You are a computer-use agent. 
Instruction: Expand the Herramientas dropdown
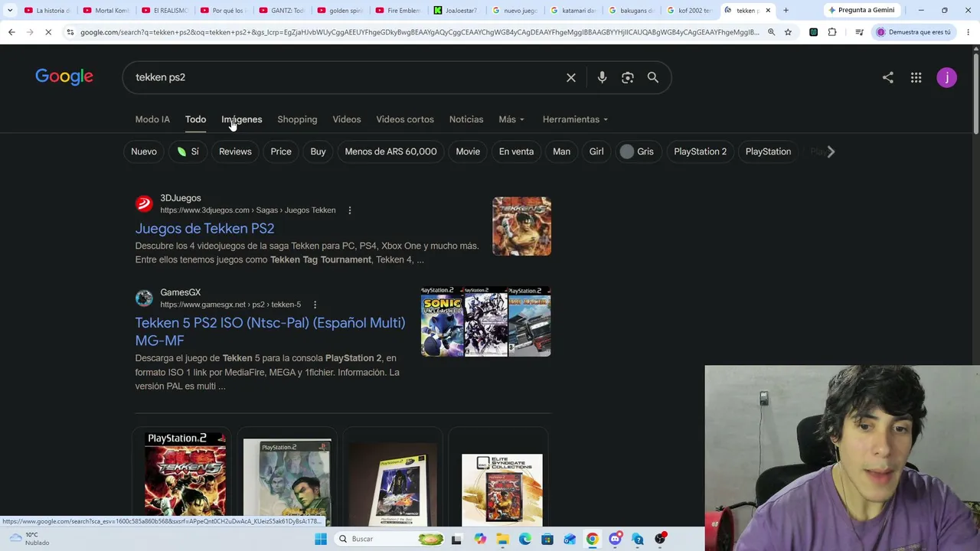(575, 119)
